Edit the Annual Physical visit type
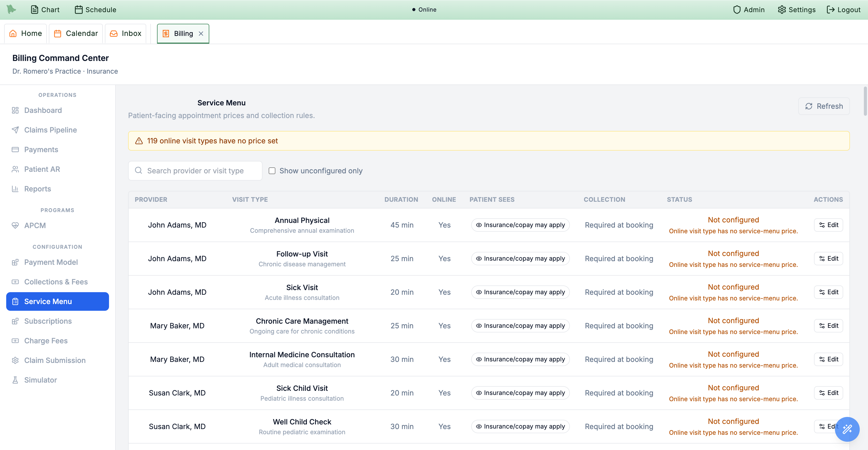Screen dimensions: 868x450 pyautogui.click(x=828, y=225)
